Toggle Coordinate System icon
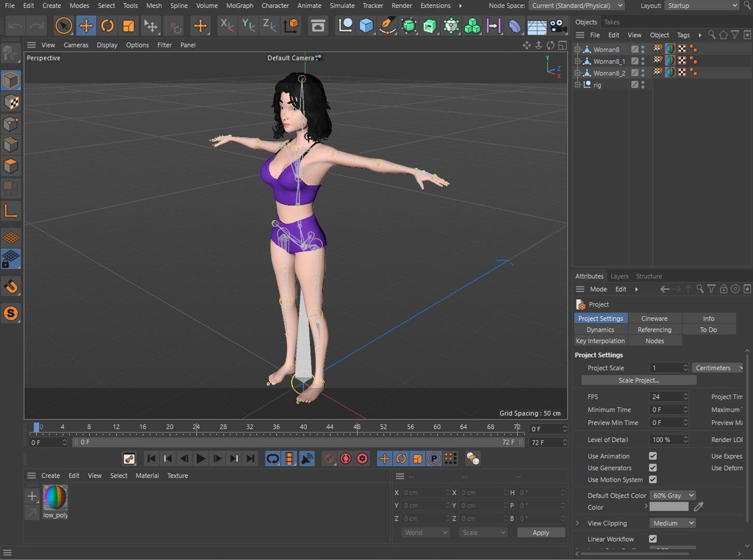 292,25
